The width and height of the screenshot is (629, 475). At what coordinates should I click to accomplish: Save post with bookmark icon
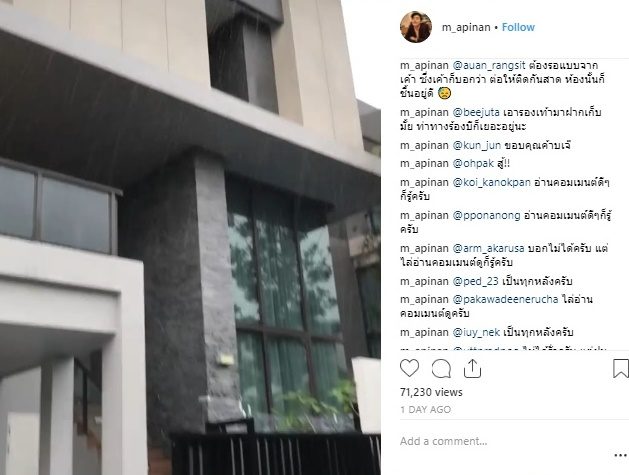pos(621,368)
